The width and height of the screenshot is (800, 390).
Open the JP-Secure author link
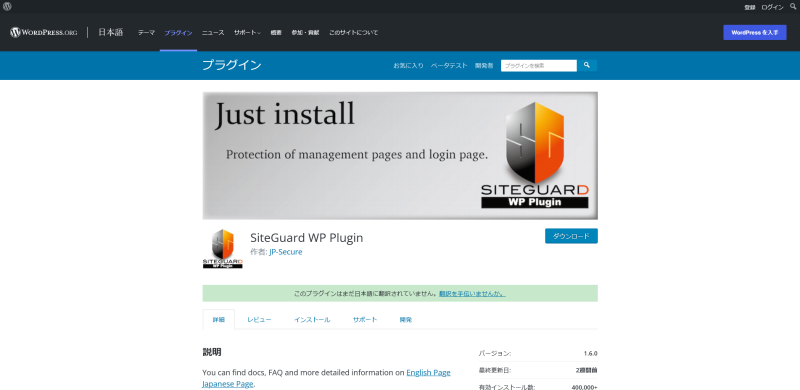point(286,252)
